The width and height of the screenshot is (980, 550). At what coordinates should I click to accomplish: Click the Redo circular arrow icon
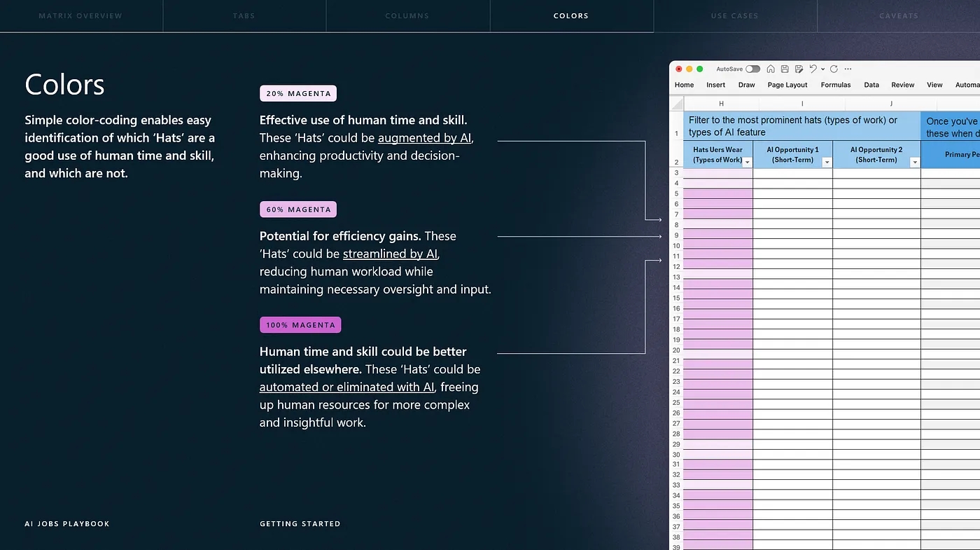[x=834, y=69]
